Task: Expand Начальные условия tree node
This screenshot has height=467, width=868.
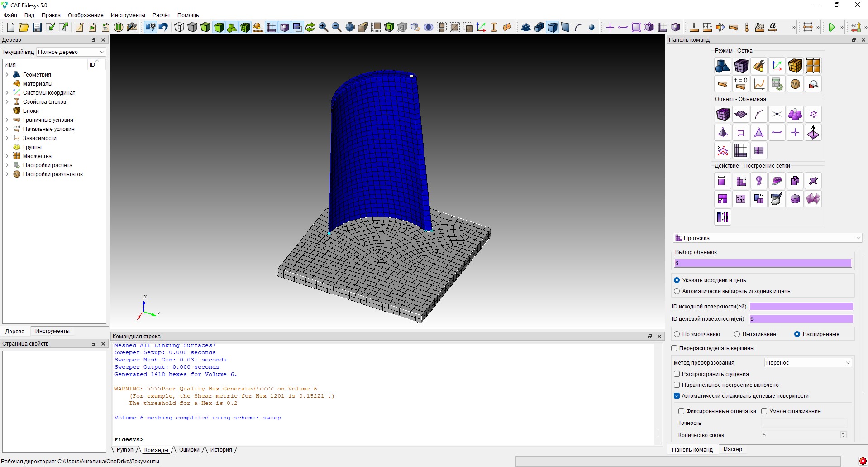Action: click(x=7, y=129)
